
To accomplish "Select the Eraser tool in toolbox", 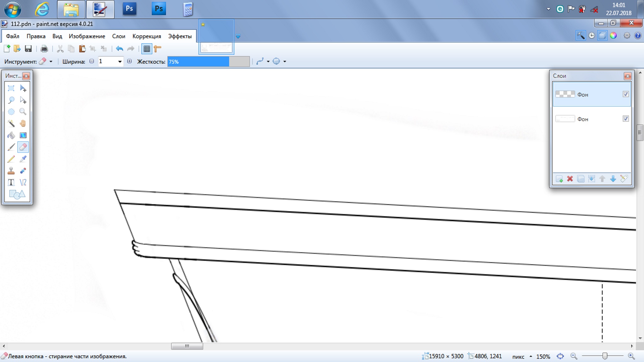I will coord(23,147).
